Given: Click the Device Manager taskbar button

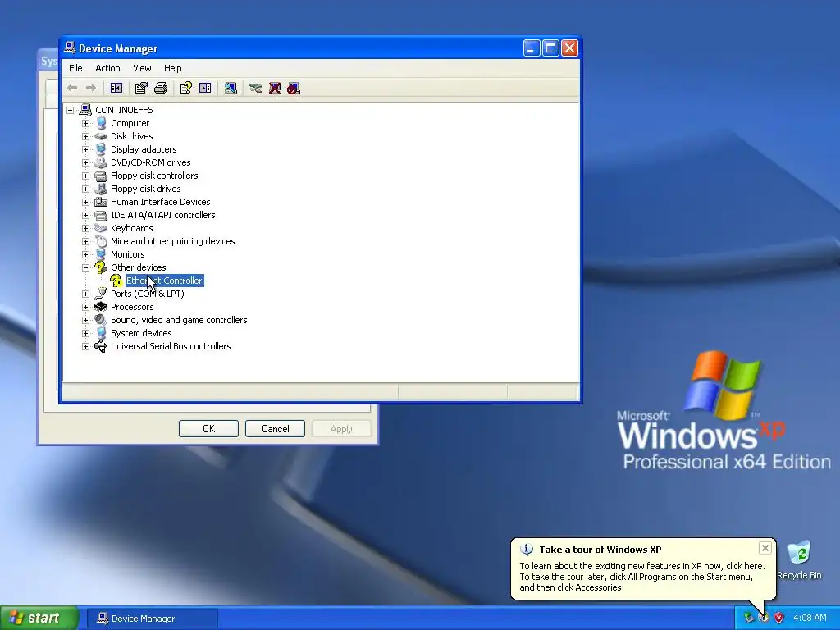Looking at the screenshot, I should 152,619.
